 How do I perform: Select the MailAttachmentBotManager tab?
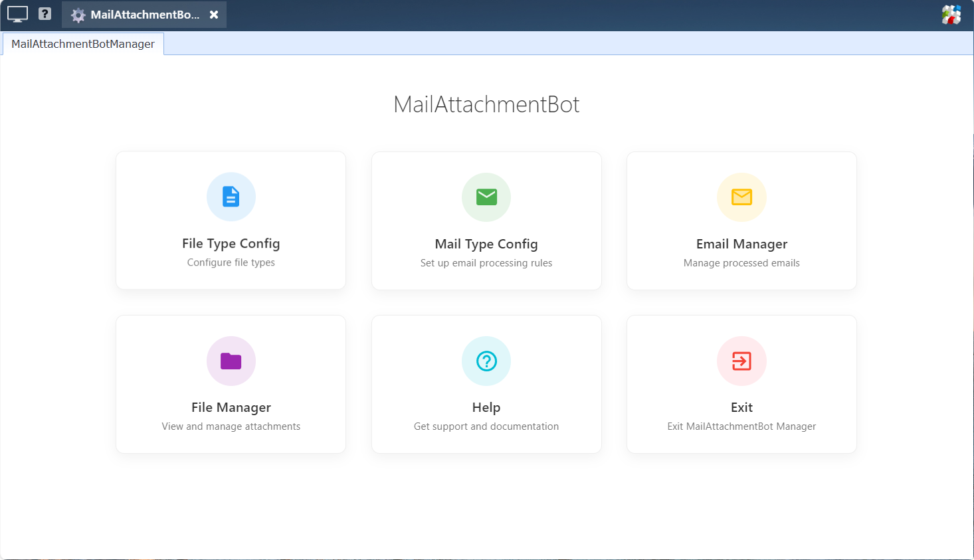click(83, 44)
